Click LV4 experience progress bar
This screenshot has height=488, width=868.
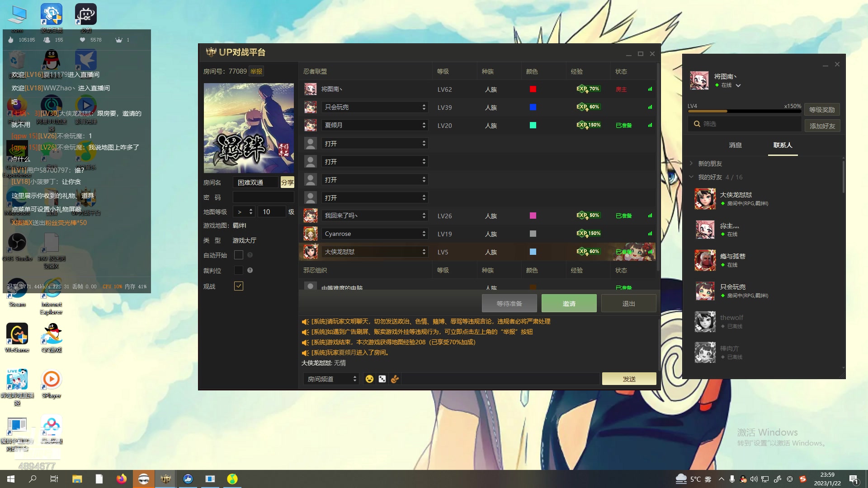744,111
